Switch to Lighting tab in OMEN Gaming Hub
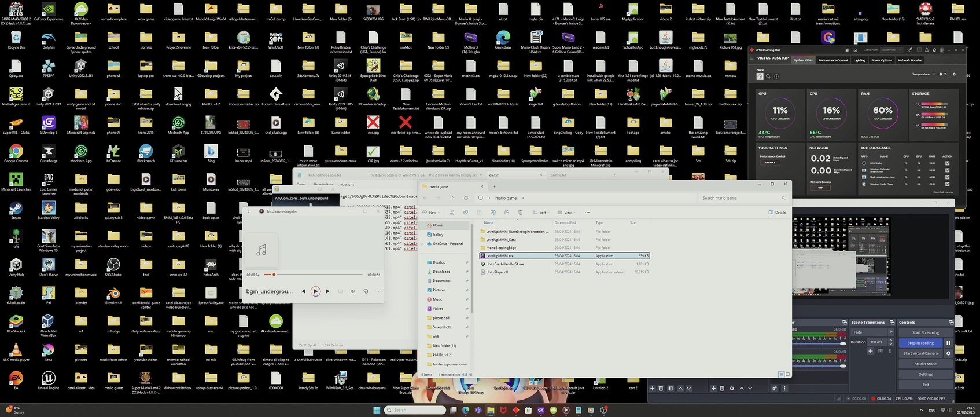The image size is (980, 417). [860, 60]
